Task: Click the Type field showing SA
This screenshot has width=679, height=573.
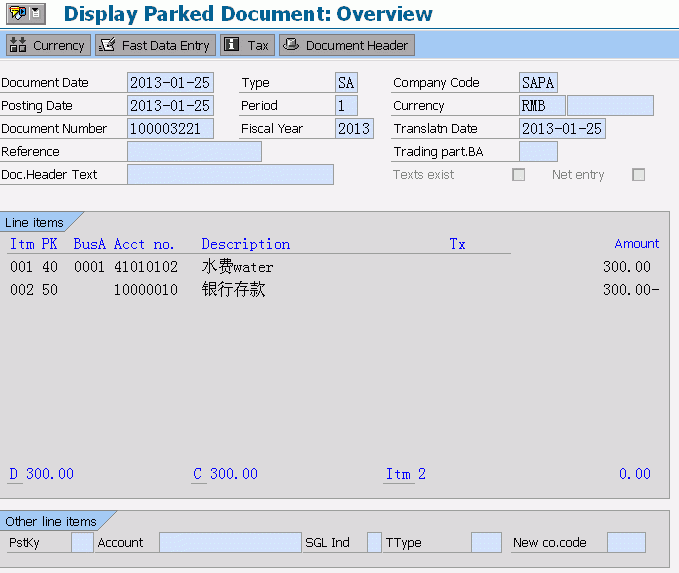Action: coord(346,82)
